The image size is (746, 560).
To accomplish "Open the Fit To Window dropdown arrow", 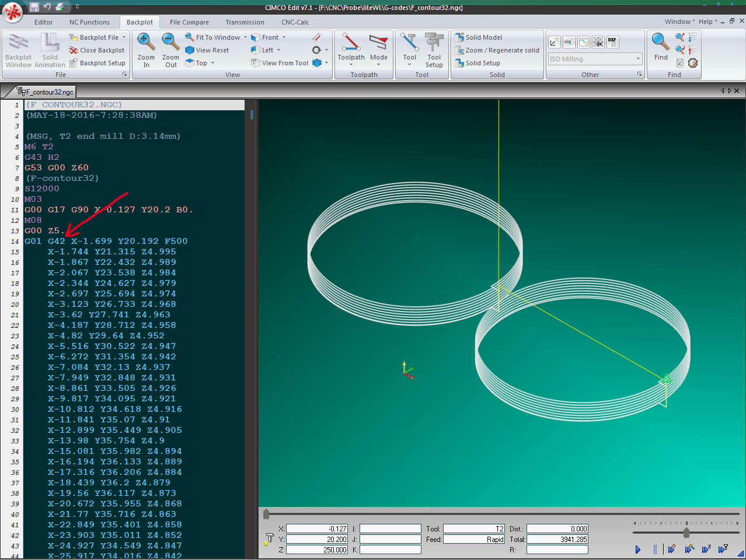I will pyautogui.click(x=245, y=37).
